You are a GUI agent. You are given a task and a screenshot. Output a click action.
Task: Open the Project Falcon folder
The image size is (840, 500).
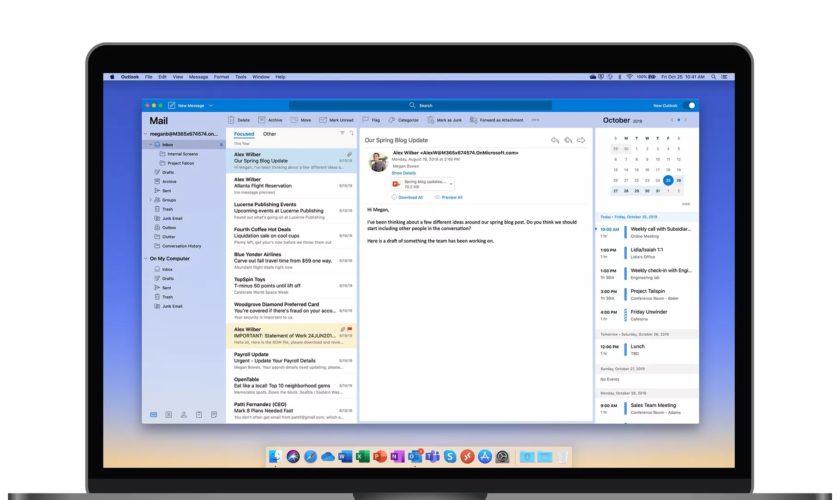click(x=177, y=163)
